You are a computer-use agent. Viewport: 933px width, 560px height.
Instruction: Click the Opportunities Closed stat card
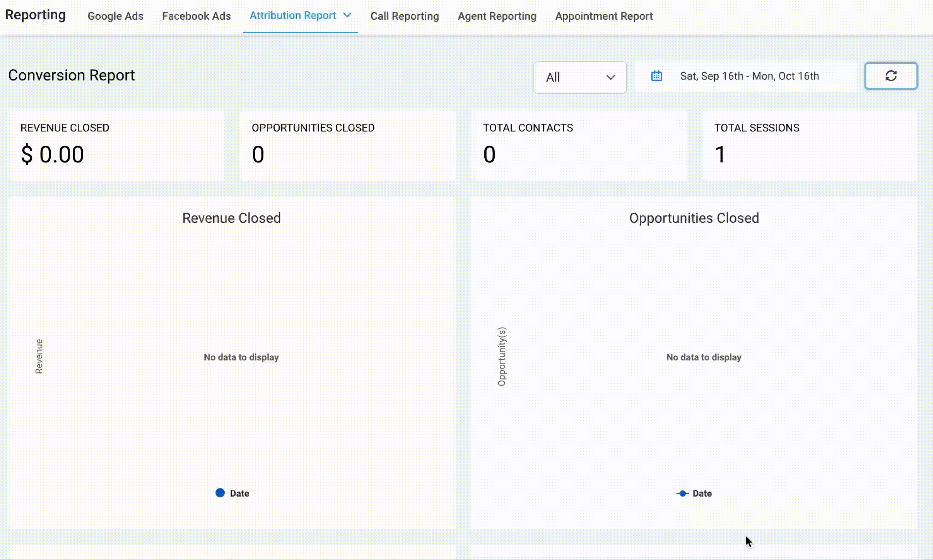(x=347, y=146)
